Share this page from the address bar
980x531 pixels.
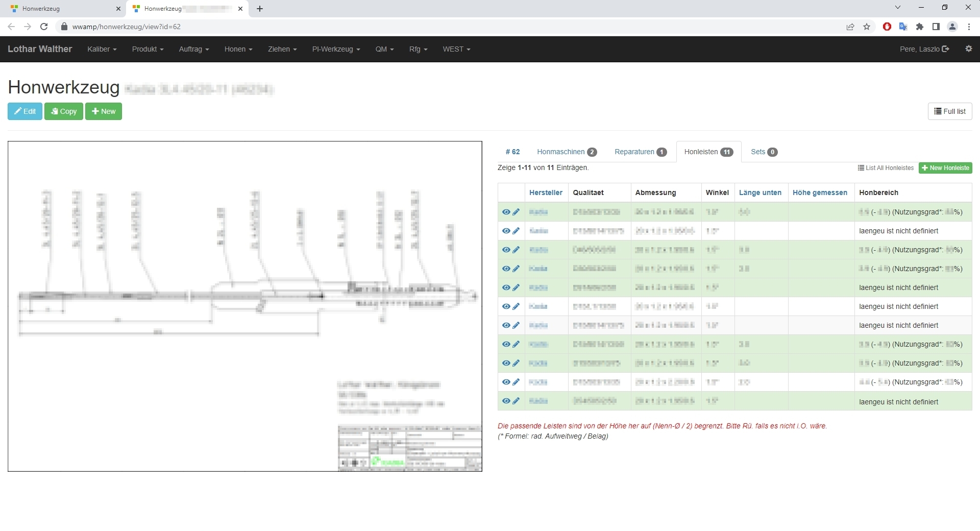(x=850, y=27)
